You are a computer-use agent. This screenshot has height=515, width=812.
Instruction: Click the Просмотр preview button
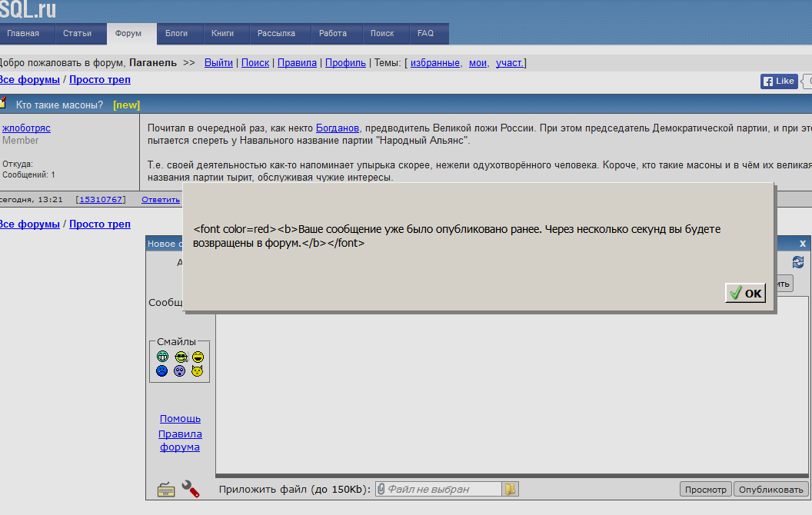click(x=705, y=490)
